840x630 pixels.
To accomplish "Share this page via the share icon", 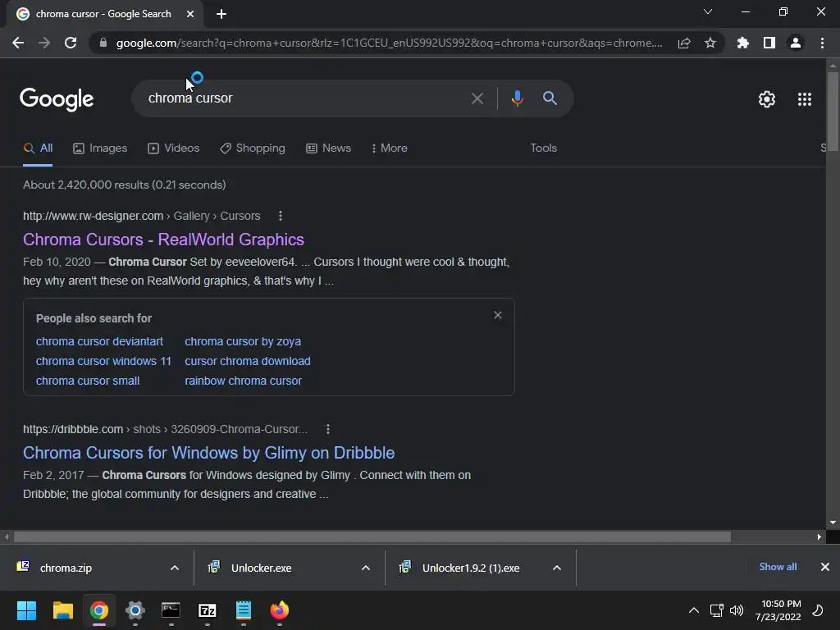I will click(684, 43).
